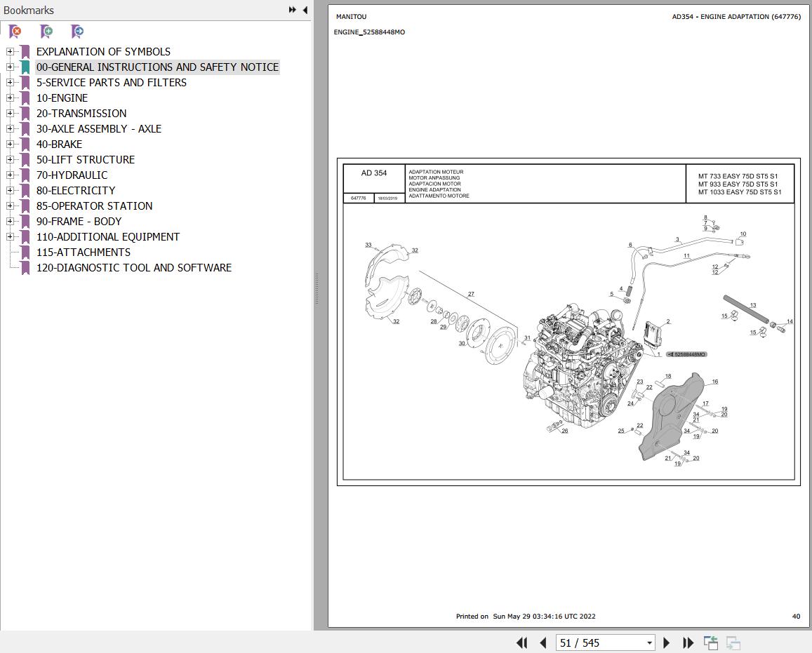Expand the 10-ENGINE bookmark node
The height and width of the screenshot is (653, 812).
tap(10, 97)
